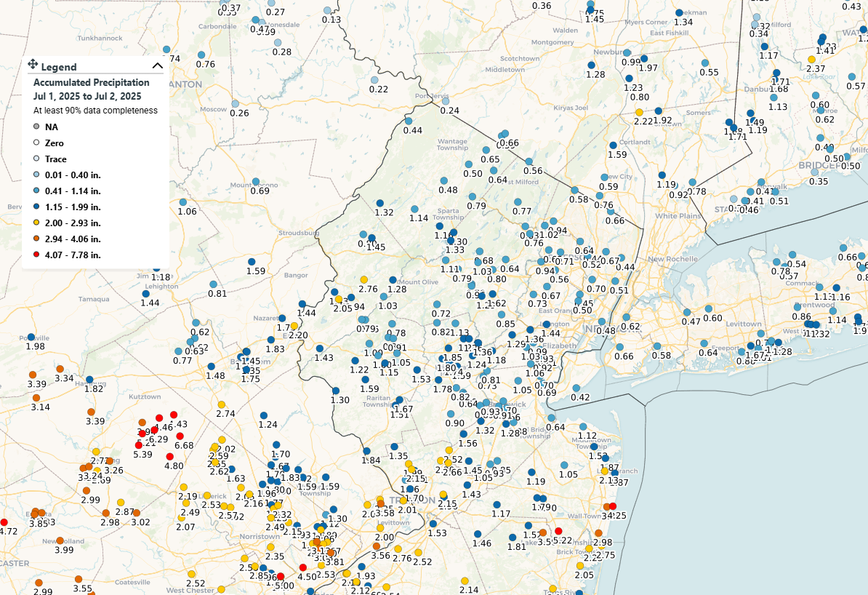
Task: Select the red station marker reading 4.50
Action: coord(303,567)
